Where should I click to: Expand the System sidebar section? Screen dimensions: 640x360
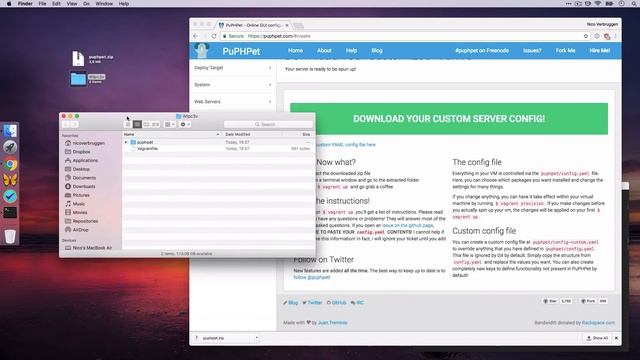(x=232, y=85)
